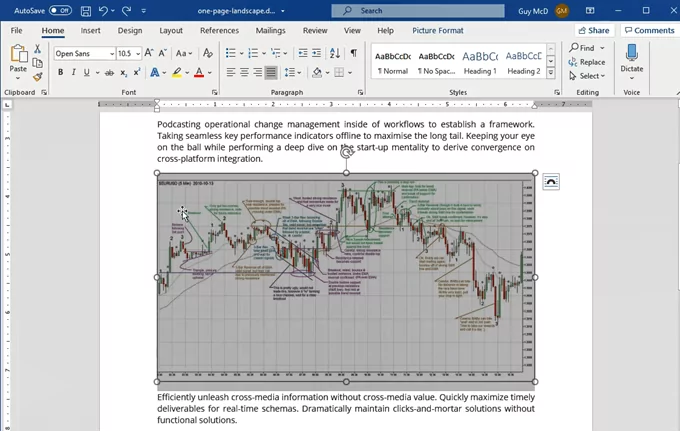
Task: Decrease font size with the smaller A icon
Action: tap(162, 53)
